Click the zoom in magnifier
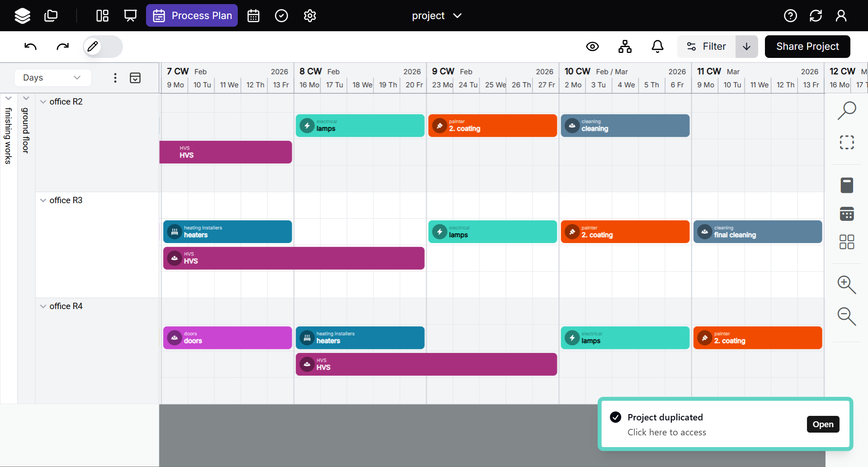The image size is (868, 467). point(846,285)
